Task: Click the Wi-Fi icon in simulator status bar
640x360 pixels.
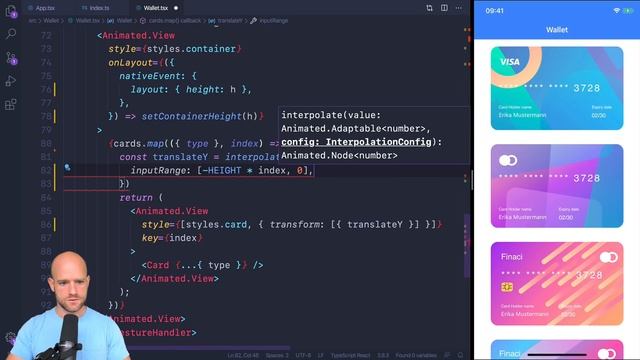Action: 616,11
